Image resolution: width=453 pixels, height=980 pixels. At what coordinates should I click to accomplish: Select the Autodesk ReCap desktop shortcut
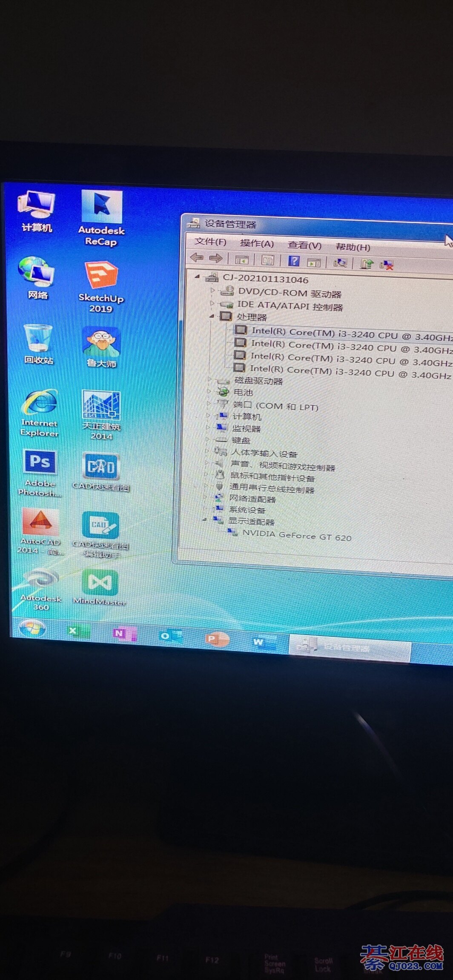point(101,218)
